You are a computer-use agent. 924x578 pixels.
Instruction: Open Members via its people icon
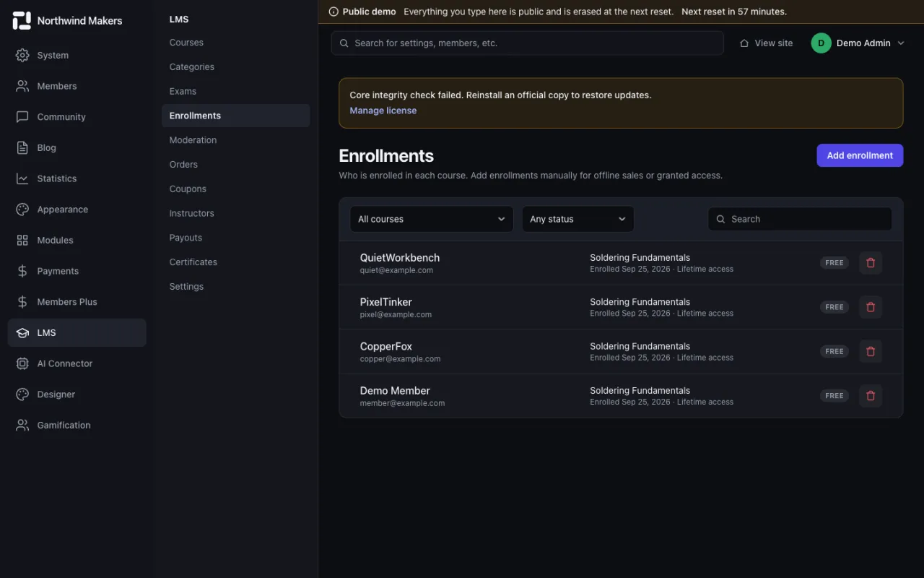click(22, 86)
